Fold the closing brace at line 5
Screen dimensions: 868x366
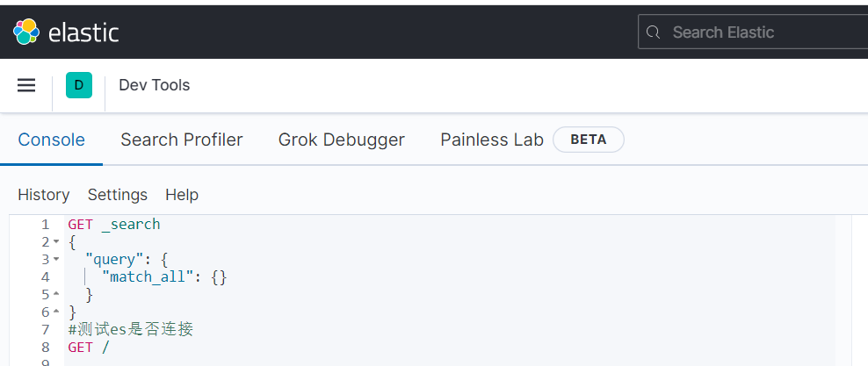click(x=56, y=294)
